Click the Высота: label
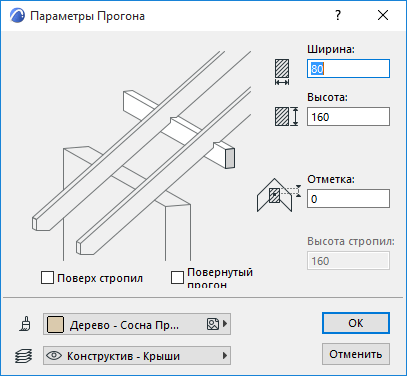The image size is (407, 376). pyautogui.click(x=327, y=97)
